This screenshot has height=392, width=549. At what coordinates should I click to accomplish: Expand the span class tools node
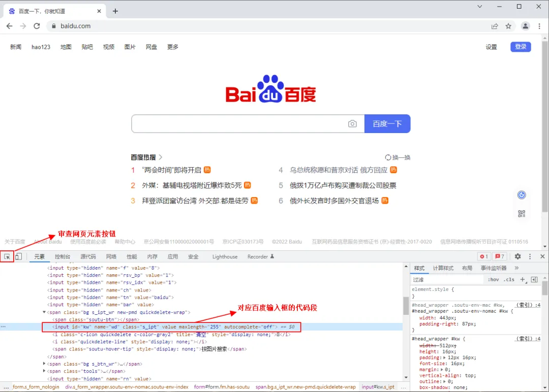[44, 371]
